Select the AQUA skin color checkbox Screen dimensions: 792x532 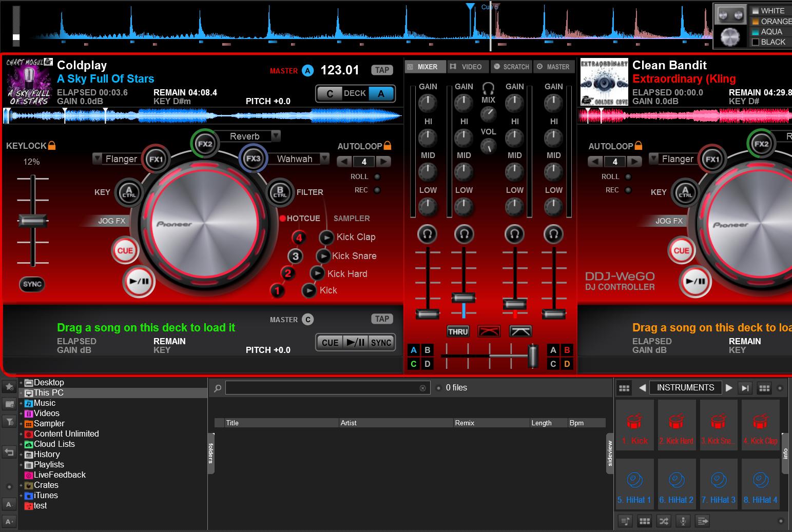pyautogui.click(x=756, y=32)
